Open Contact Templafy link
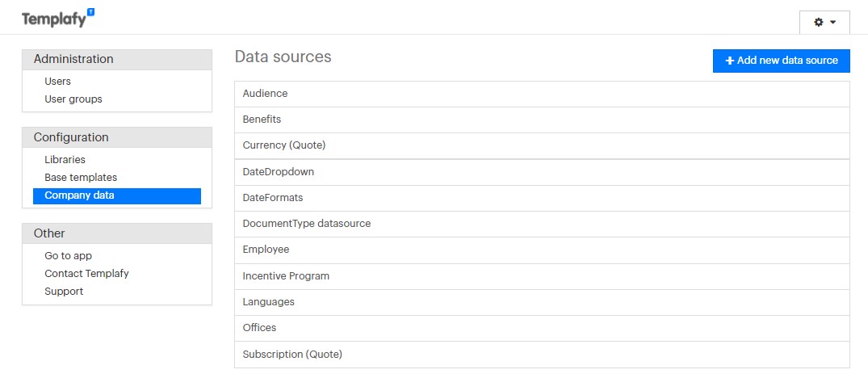The height and width of the screenshot is (378, 868). (x=86, y=274)
